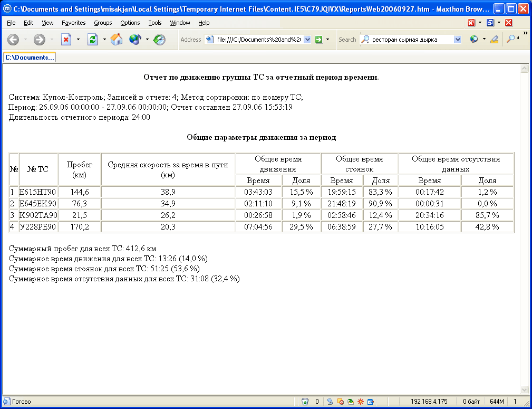Click the trash bin icon in status bar
The image size is (532, 409).
305,402
